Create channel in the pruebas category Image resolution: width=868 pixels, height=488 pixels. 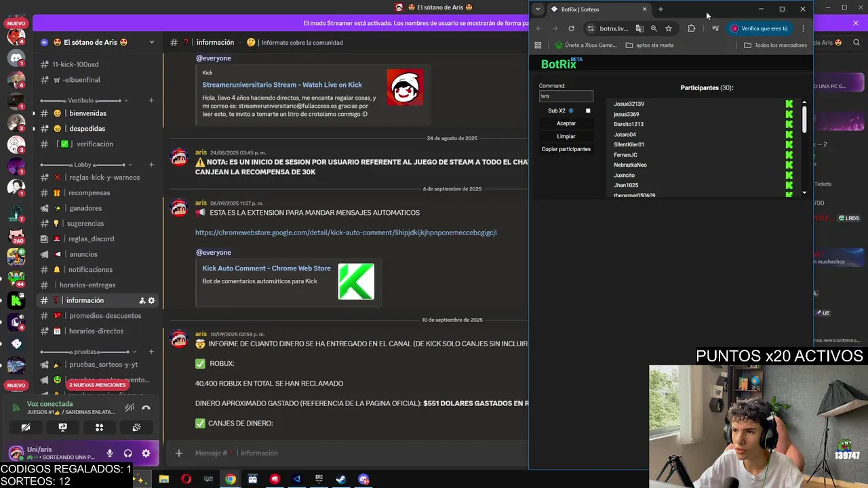tap(151, 352)
